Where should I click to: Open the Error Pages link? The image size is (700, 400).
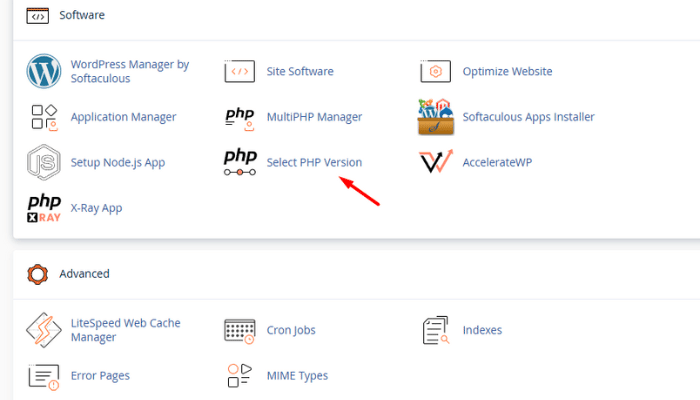(x=100, y=376)
